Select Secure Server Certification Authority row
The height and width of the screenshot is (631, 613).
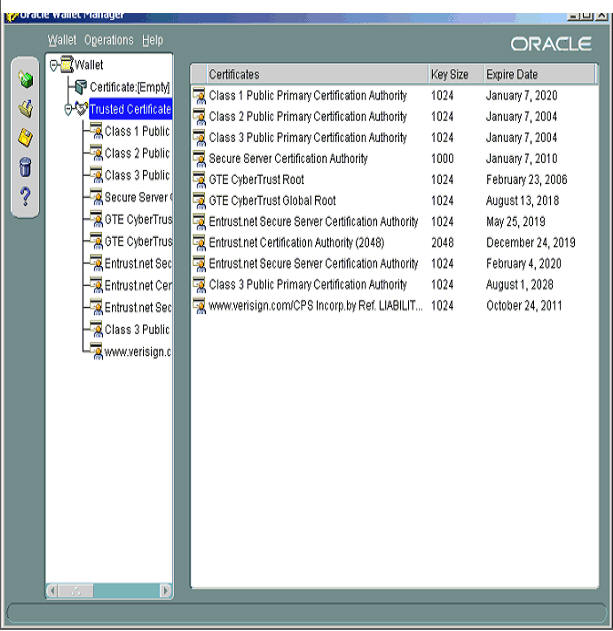click(394, 159)
